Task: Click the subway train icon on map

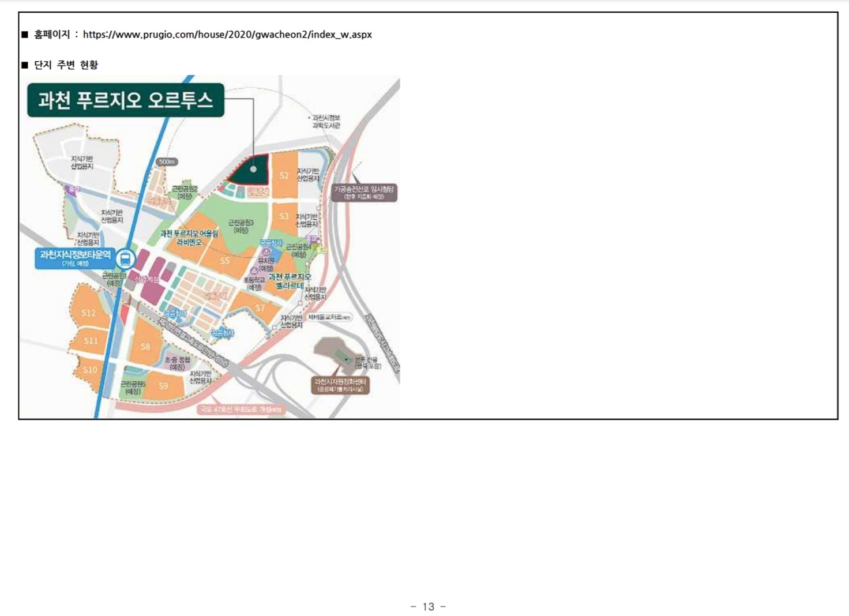Action: pyautogui.click(x=125, y=259)
